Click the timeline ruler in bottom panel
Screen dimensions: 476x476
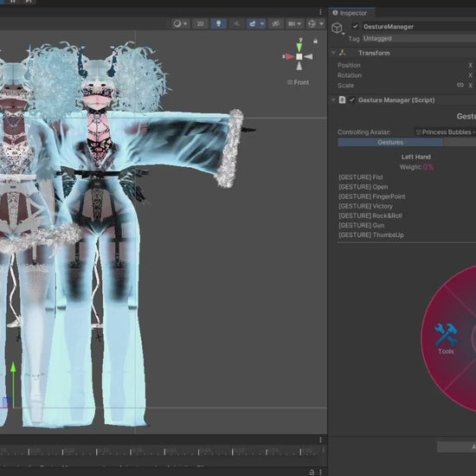(163, 451)
